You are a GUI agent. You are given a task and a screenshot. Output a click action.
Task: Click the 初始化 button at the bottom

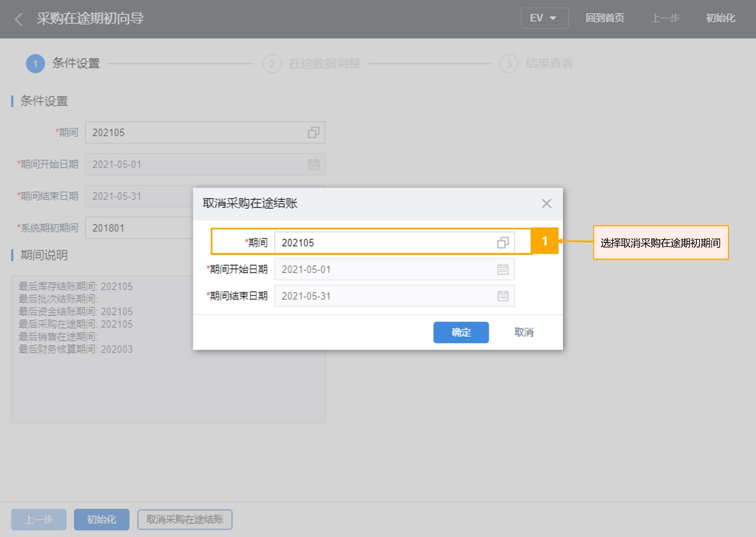click(x=102, y=519)
